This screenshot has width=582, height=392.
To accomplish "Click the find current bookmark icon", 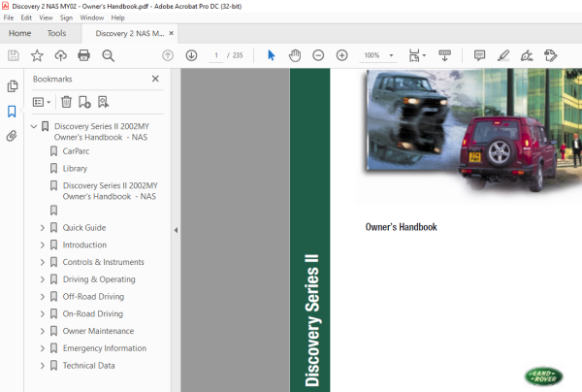I will (x=103, y=102).
